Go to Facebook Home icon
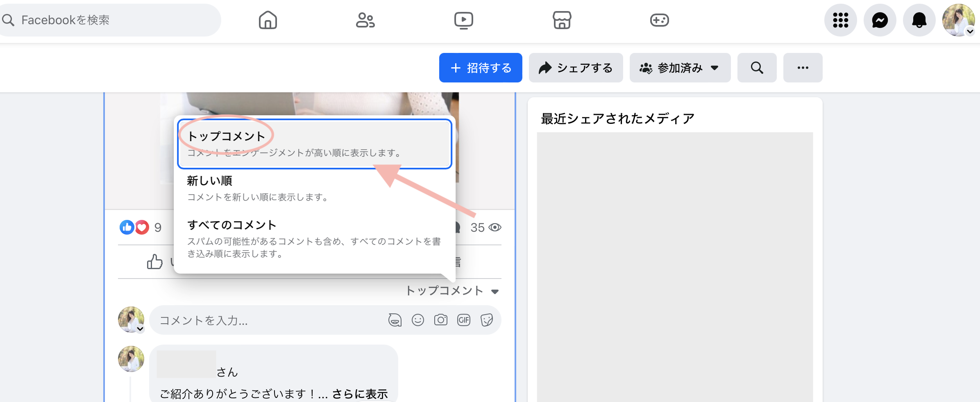Screen dimensions: 980x402 click(x=268, y=20)
